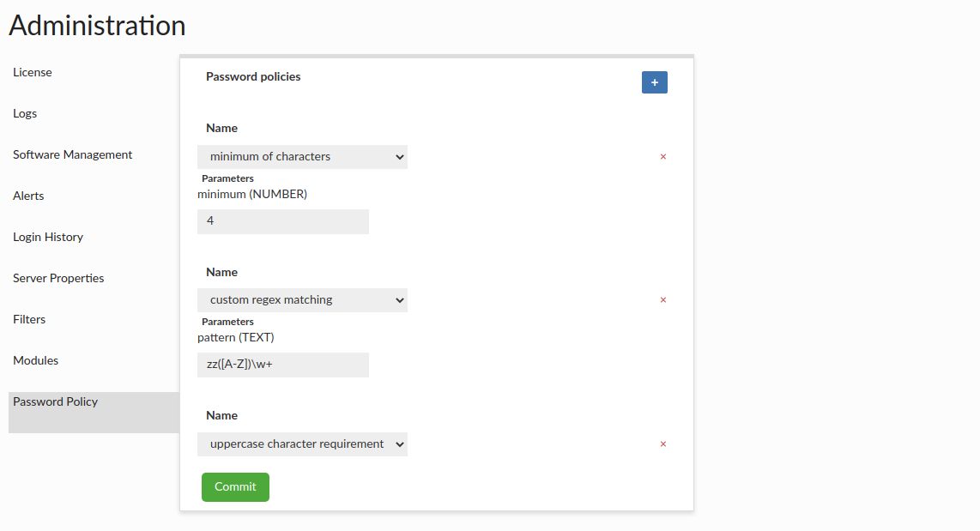Navigate to Alerts
Image resolution: width=980 pixels, height=531 pixels.
click(28, 196)
